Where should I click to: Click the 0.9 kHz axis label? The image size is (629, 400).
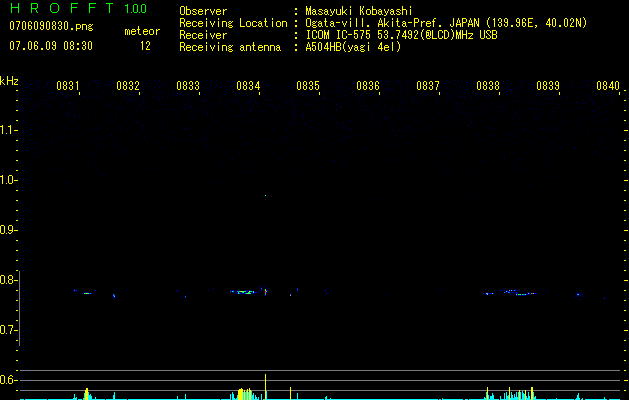pyautogui.click(x=7, y=230)
